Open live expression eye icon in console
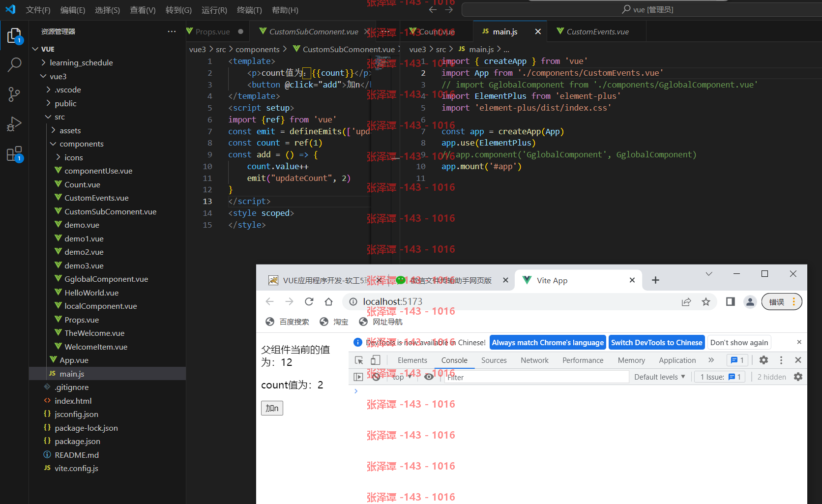822x504 pixels. click(429, 377)
